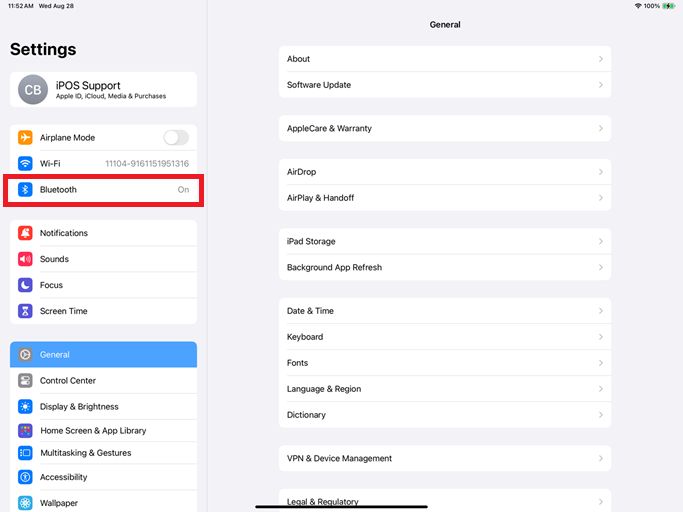Expand the Dictionary chevron
This screenshot has height=512, width=683.
[x=601, y=415]
